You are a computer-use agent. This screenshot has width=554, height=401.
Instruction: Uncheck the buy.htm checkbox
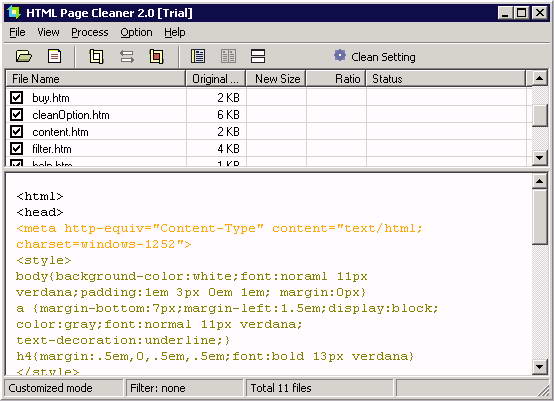(16, 98)
